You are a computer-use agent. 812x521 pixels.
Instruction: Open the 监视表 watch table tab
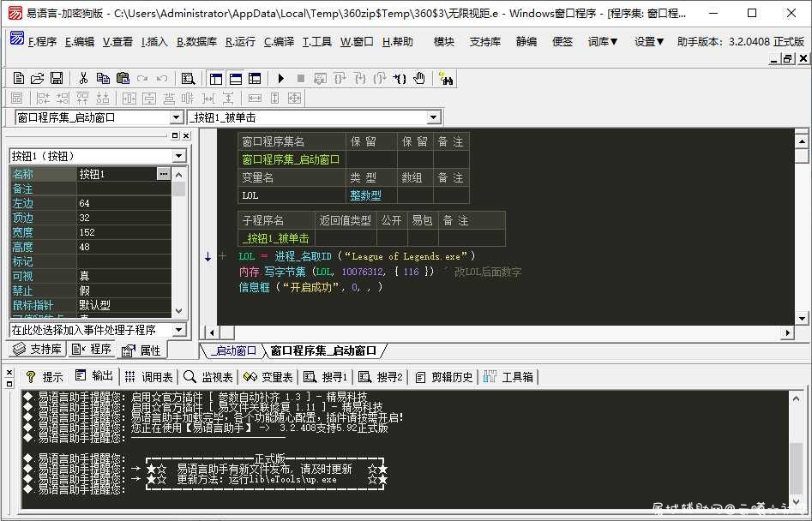[208, 377]
